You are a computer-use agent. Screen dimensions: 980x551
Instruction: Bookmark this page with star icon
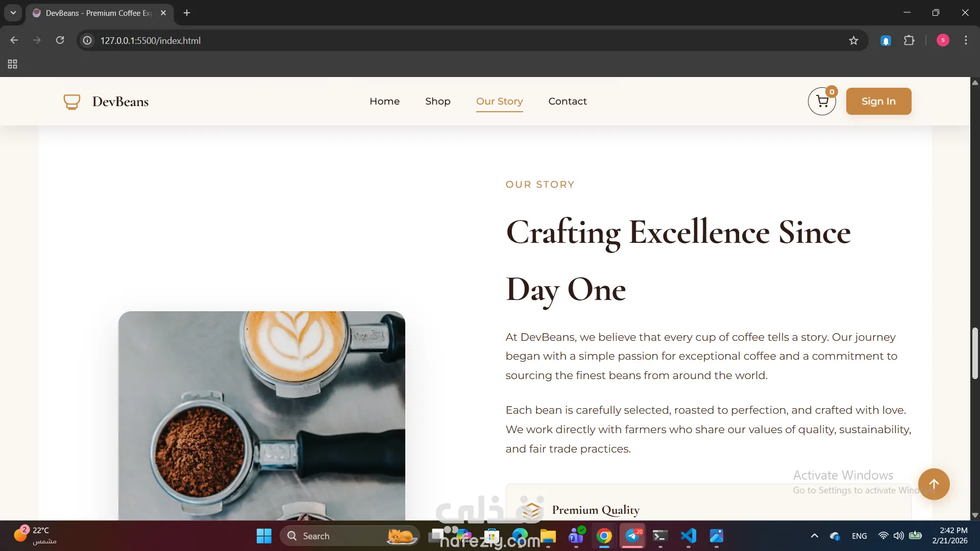coord(853,40)
